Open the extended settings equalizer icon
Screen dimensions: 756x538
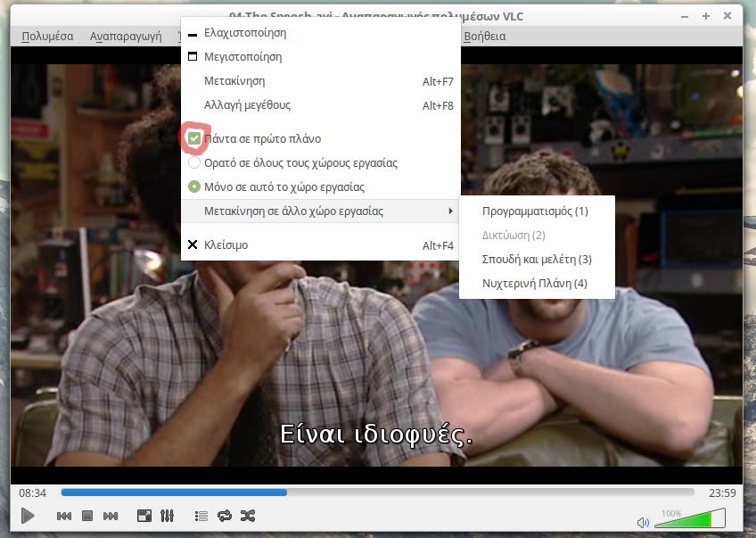(167, 516)
